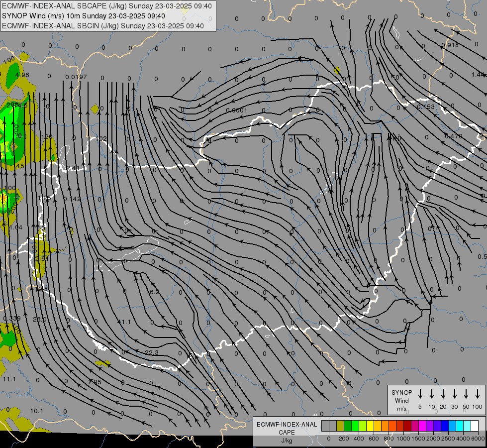The width and height of the screenshot is (487, 448).
Task: Click the ECMWF-INDEX-ANAL SBCIN title line
Action: [x=103, y=26]
